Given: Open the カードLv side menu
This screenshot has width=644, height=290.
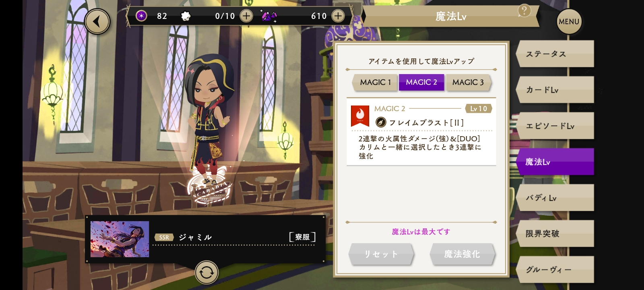Looking at the screenshot, I should (x=555, y=89).
